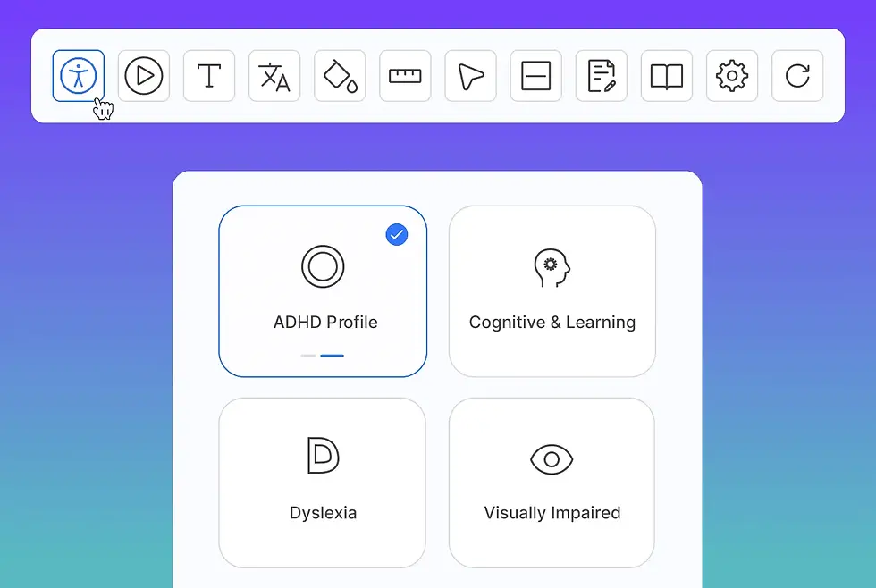Select the cursor pointer icon

pos(470,76)
